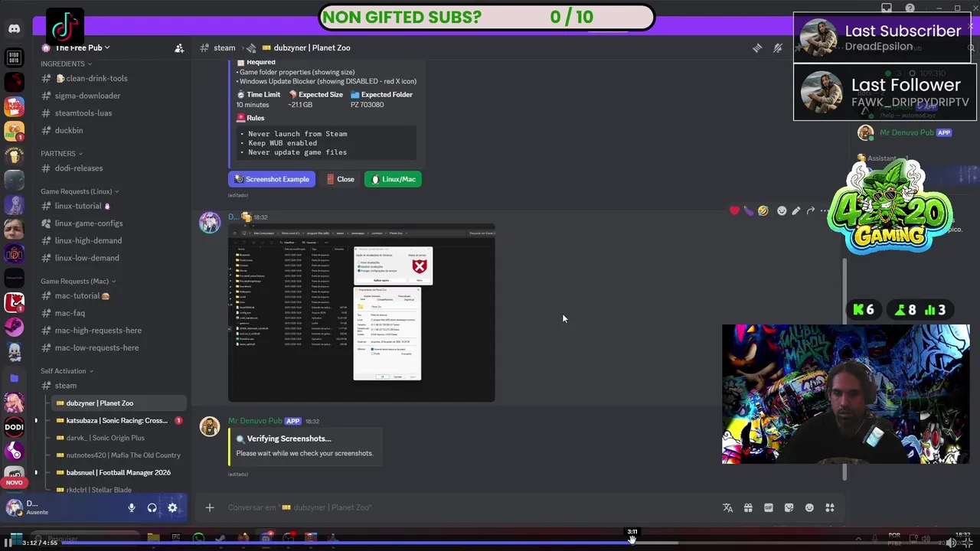
Task: Open the threads icon in channel header
Action: point(757,47)
